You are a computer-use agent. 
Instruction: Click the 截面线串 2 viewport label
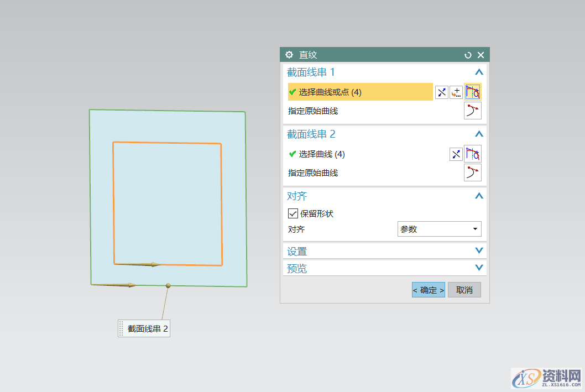[x=143, y=328]
